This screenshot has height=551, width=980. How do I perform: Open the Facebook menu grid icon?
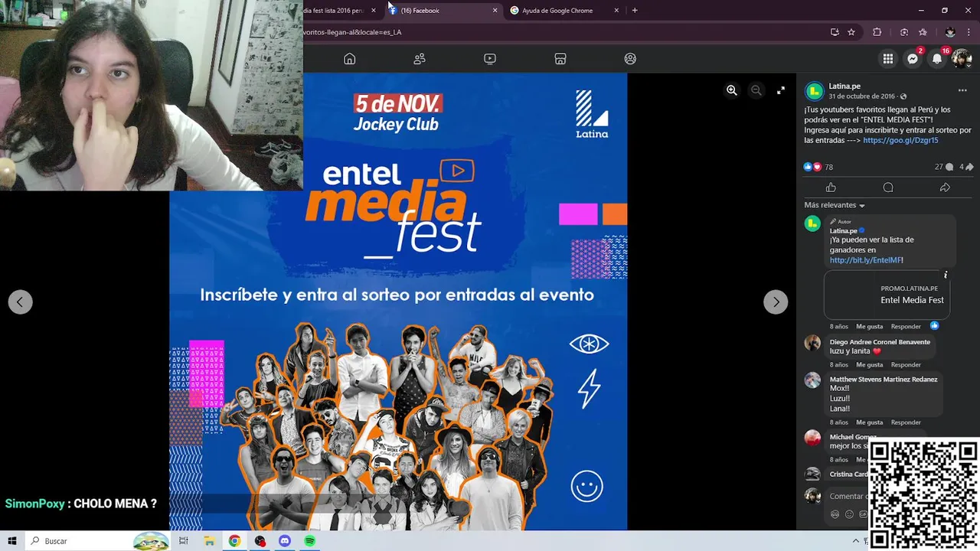[x=888, y=59]
